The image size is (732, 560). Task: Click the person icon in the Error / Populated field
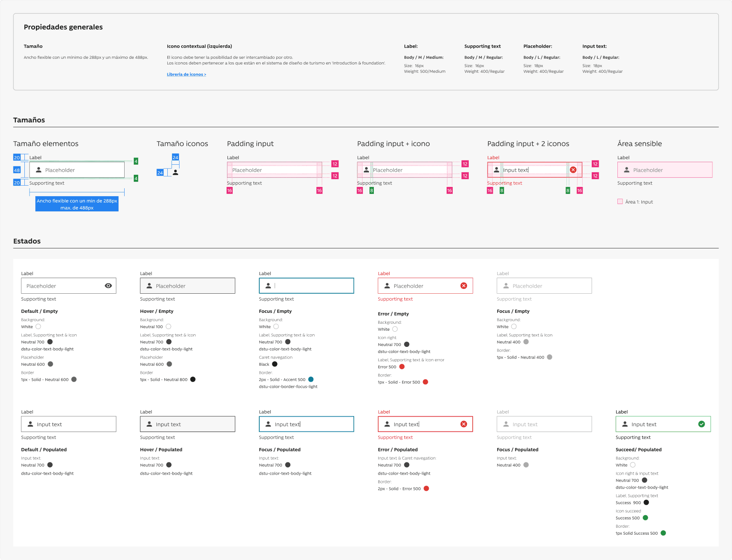click(x=387, y=424)
